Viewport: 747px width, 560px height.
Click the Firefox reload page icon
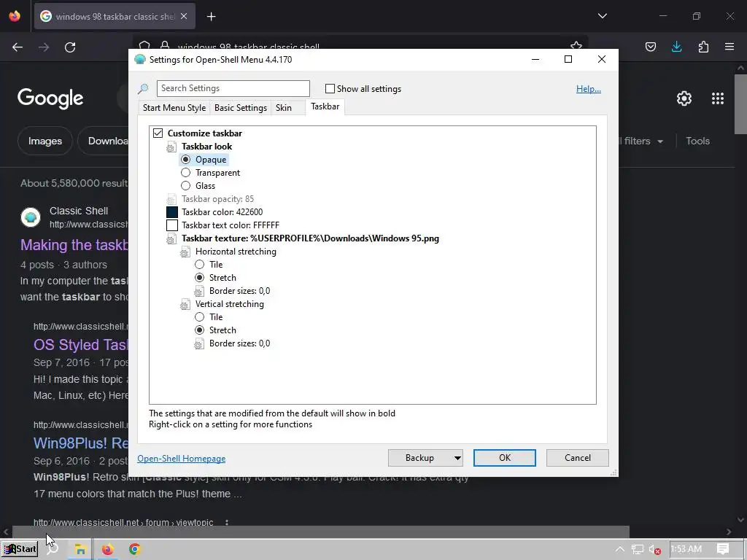click(x=70, y=47)
